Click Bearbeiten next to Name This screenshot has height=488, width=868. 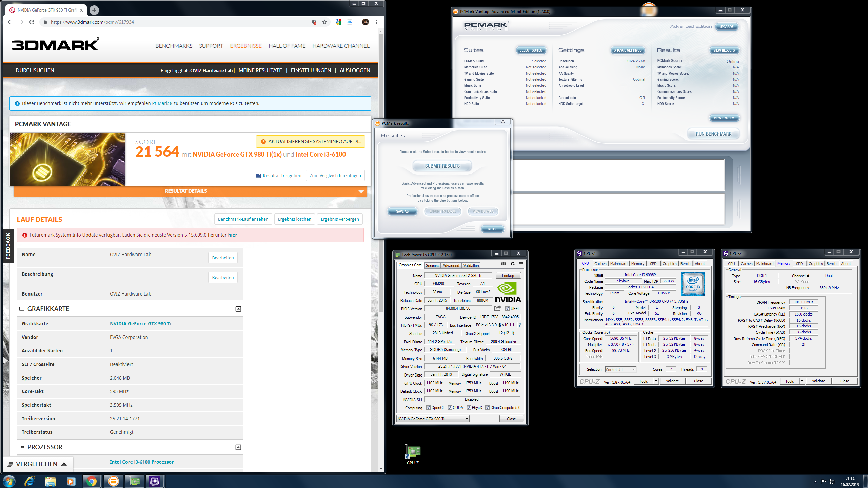(x=223, y=258)
